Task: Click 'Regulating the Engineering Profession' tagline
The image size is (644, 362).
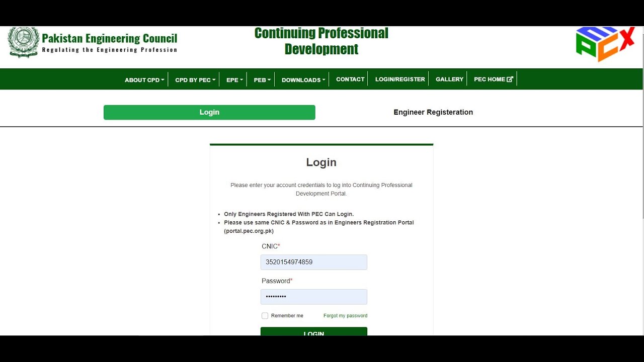Action: click(110, 50)
